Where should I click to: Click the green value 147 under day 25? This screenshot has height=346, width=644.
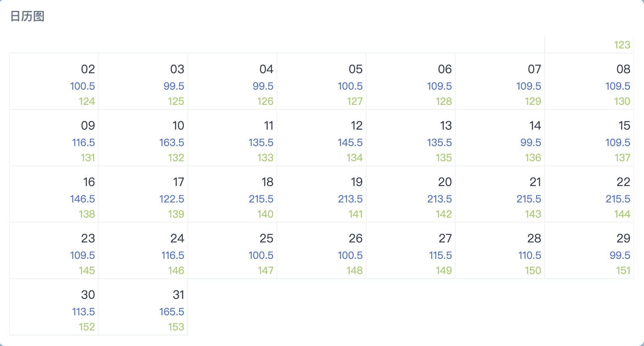point(266,270)
